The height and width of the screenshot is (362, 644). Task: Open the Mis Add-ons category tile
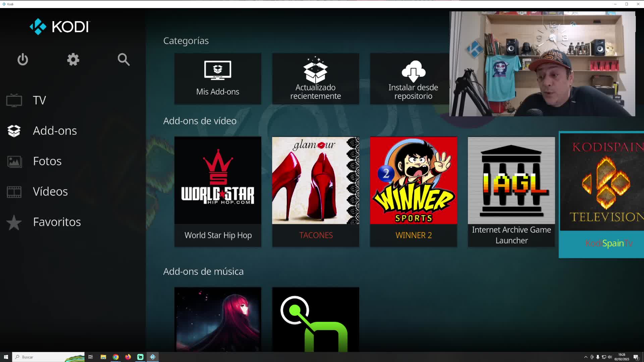click(218, 78)
